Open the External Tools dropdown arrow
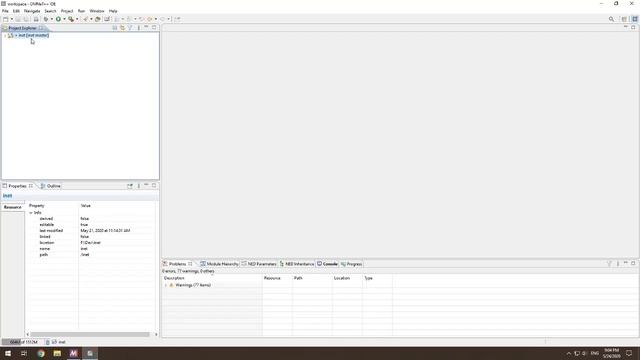This screenshot has width=640, height=360. (77, 19)
